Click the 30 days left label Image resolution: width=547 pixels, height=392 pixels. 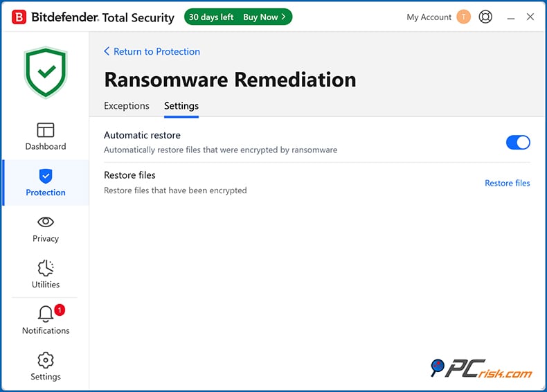click(x=211, y=17)
